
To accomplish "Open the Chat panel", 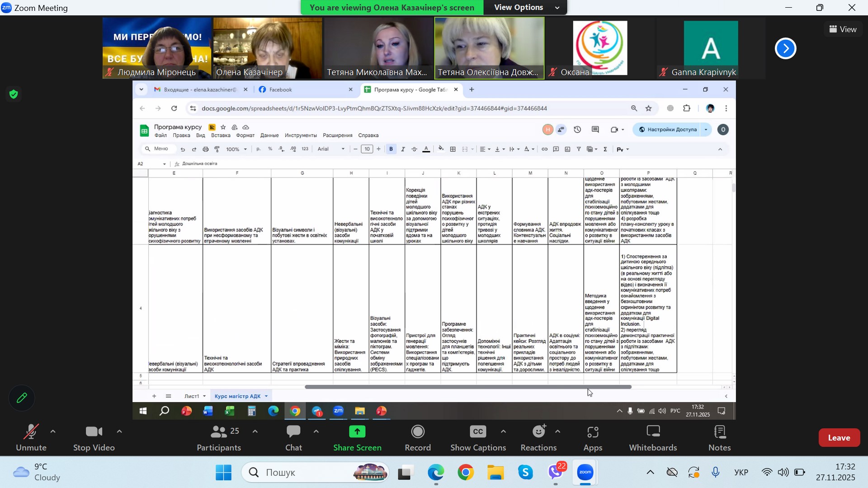I will (293, 437).
